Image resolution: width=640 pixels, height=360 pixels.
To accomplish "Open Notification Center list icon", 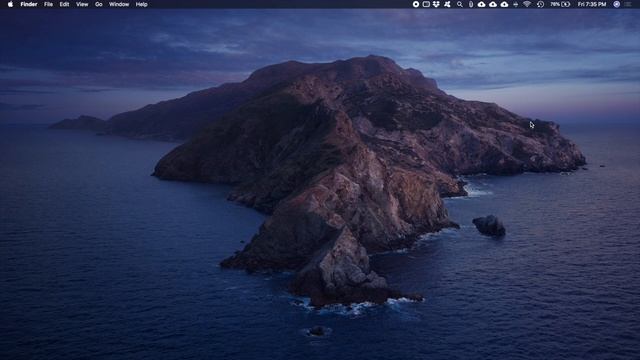I will 628,4.
